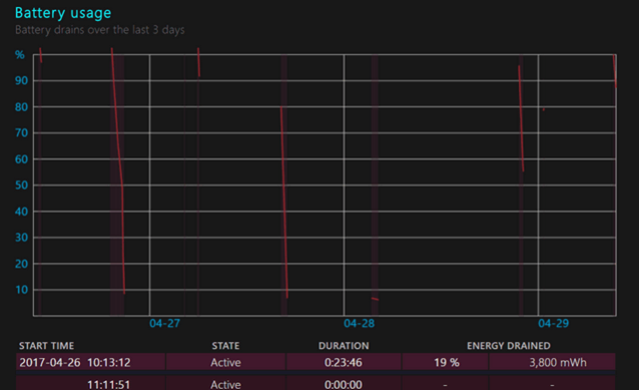
Task: Click the 40 percent axis label
Action: (x=22, y=212)
